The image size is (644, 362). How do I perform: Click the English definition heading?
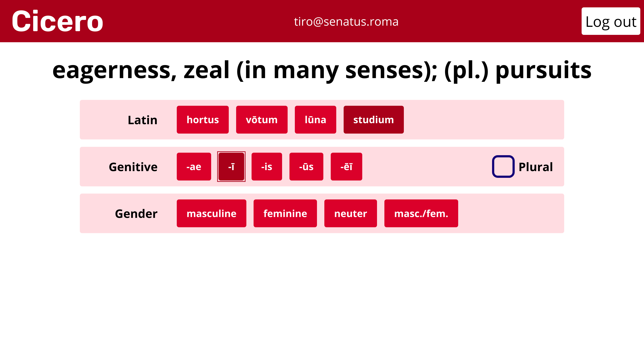[322, 70]
